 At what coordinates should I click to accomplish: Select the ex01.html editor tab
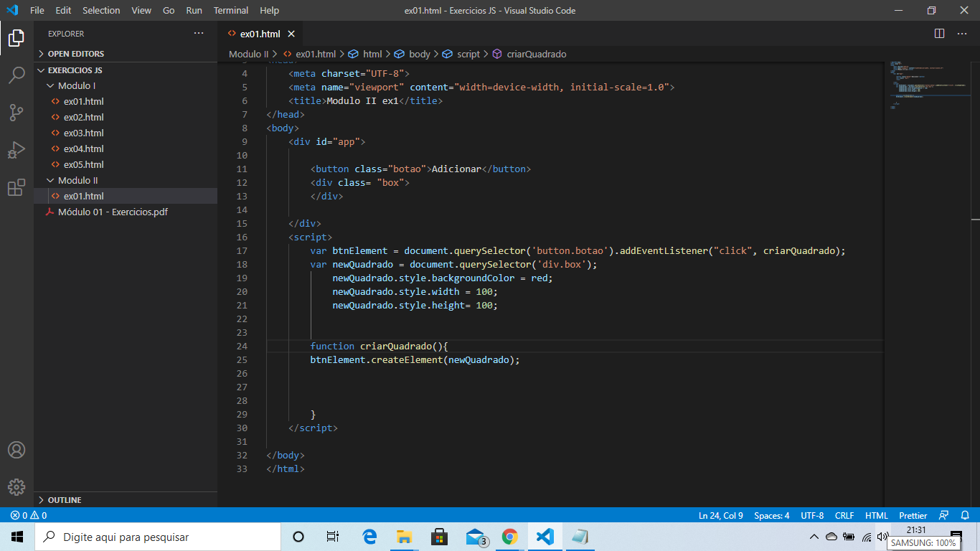click(x=260, y=34)
